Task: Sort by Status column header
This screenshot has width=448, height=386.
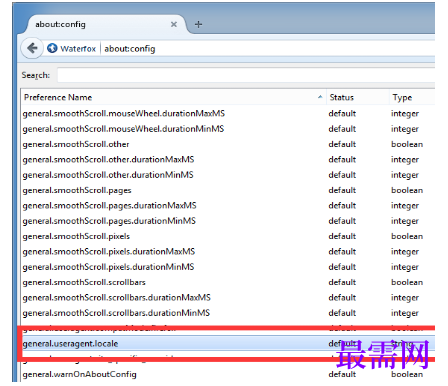Action: (x=357, y=97)
